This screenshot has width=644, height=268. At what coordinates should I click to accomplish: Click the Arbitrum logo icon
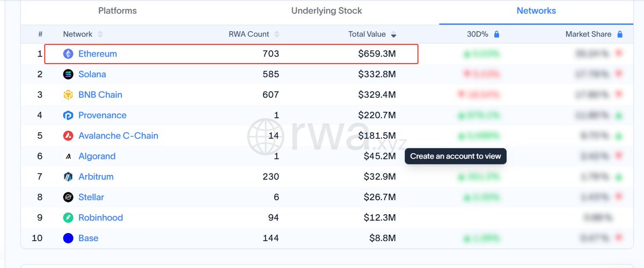(68, 177)
